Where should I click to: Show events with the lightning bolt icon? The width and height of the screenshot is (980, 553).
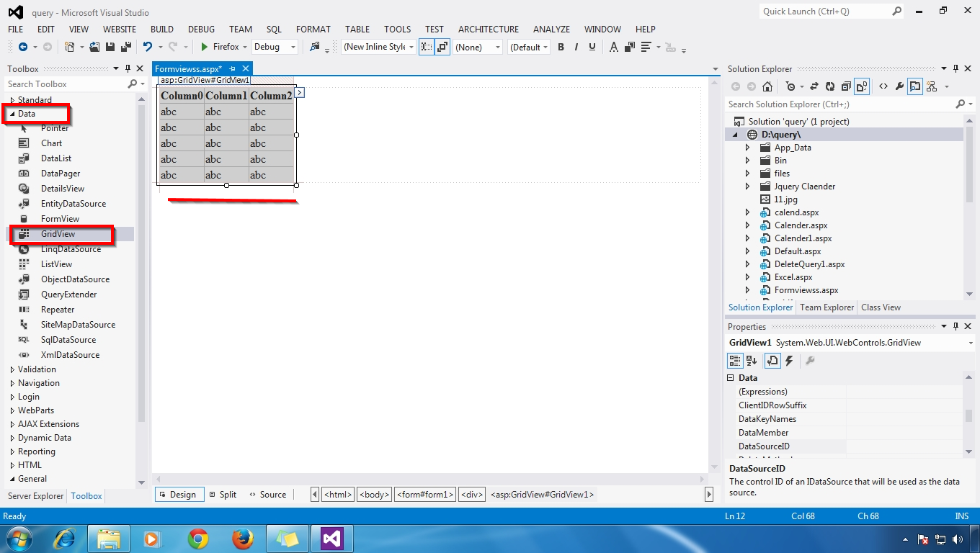coord(789,361)
